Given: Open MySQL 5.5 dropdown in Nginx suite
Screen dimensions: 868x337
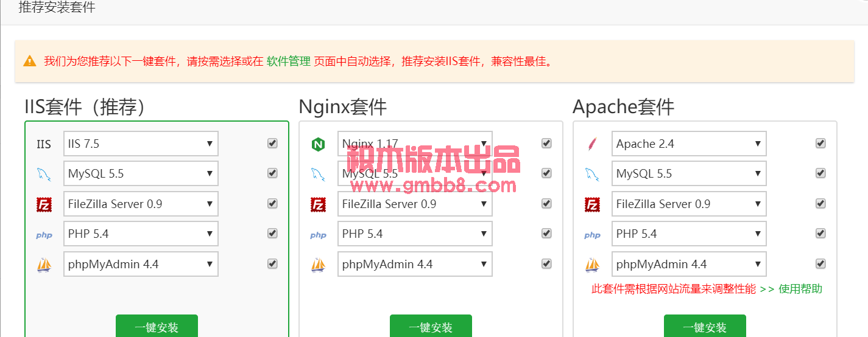Looking at the screenshot, I should [x=415, y=173].
